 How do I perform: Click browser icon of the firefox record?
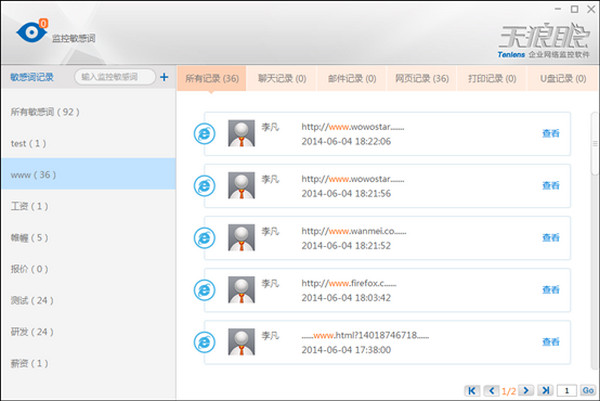pos(204,290)
